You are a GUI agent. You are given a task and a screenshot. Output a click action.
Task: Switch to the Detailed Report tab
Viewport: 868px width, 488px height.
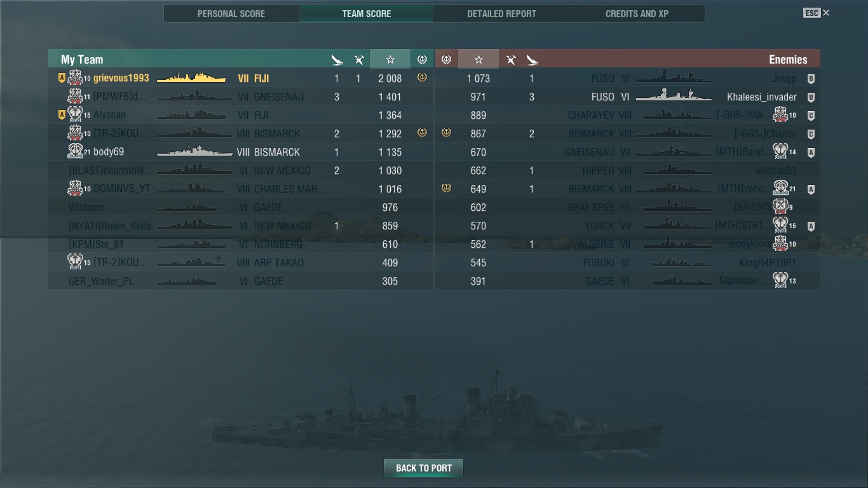[501, 13]
